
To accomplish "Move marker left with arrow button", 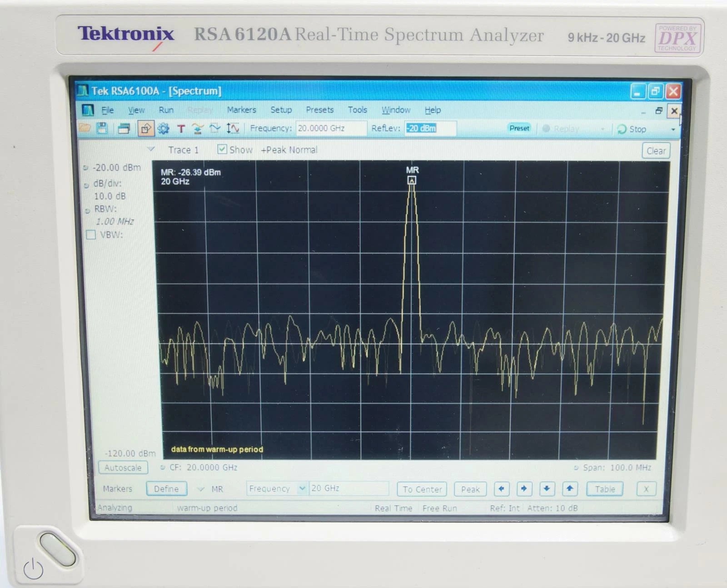I will pyautogui.click(x=501, y=488).
